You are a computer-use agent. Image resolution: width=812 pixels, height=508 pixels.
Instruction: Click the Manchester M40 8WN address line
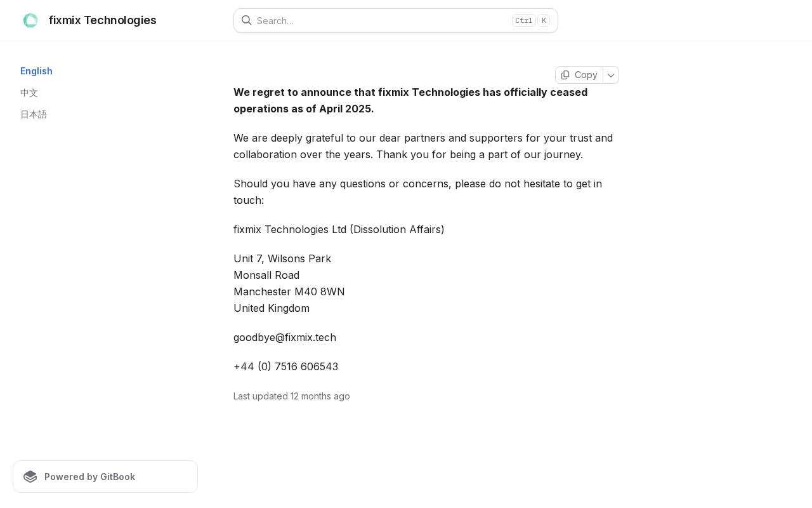[x=289, y=291]
